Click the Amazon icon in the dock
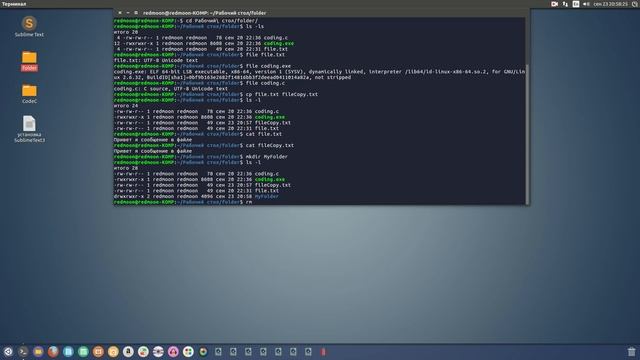This screenshot has height=360, width=640. click(x=128, y=351)
